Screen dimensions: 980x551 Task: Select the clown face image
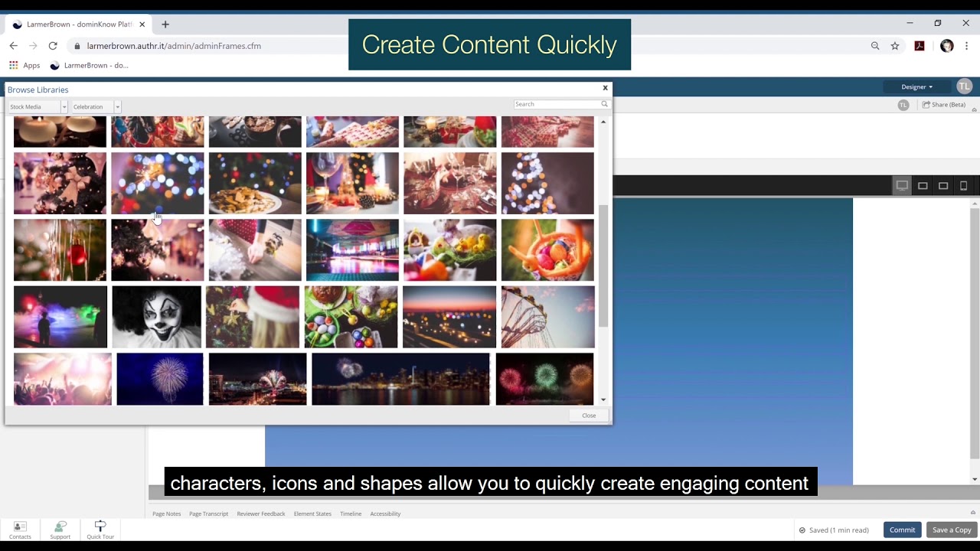click(157, 317)
